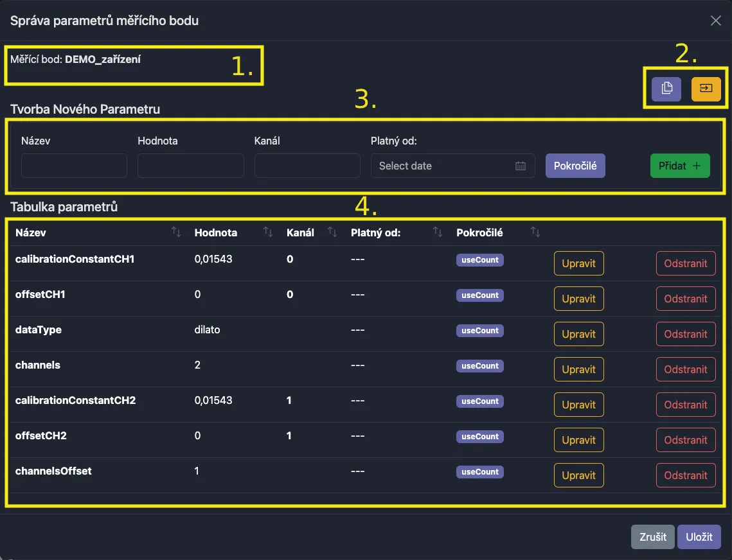Click the Hodnota input field
The height and width of the screenshot is (560, 732).
[191, 166]
